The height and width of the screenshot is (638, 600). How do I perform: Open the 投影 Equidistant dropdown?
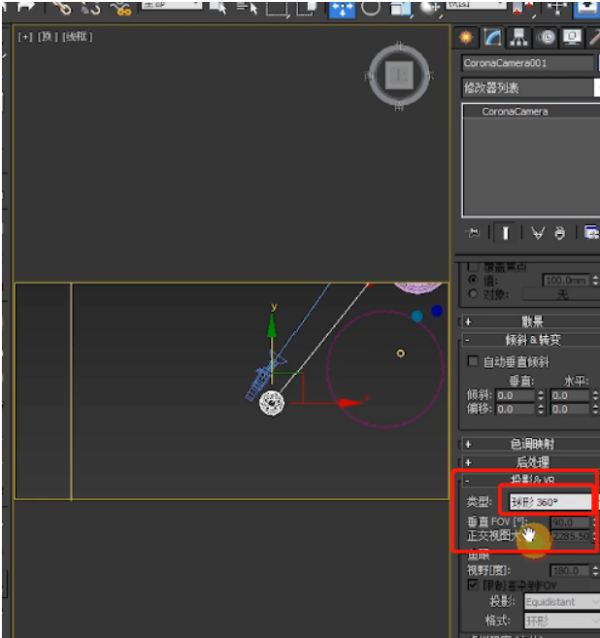tap(562, 602)
